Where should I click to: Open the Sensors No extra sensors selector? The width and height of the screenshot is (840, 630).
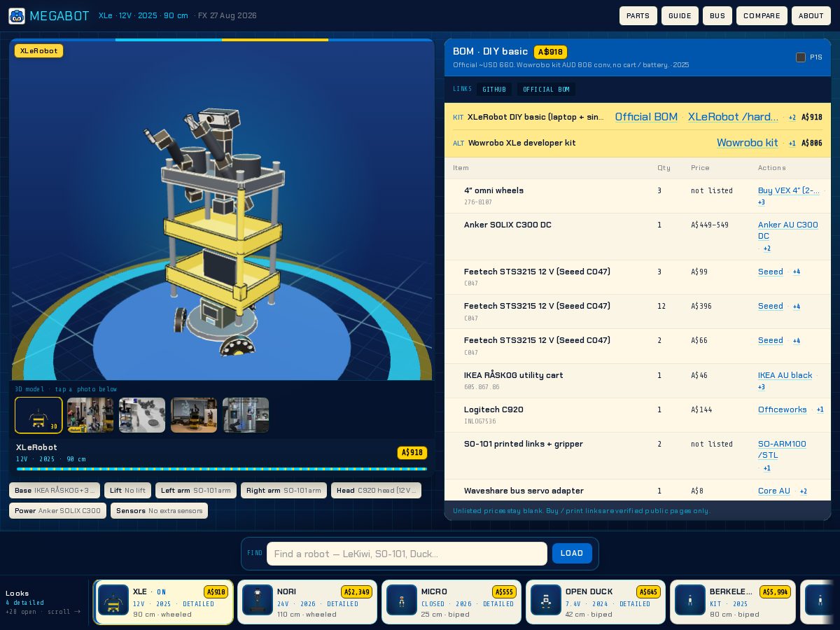[159, 511]
